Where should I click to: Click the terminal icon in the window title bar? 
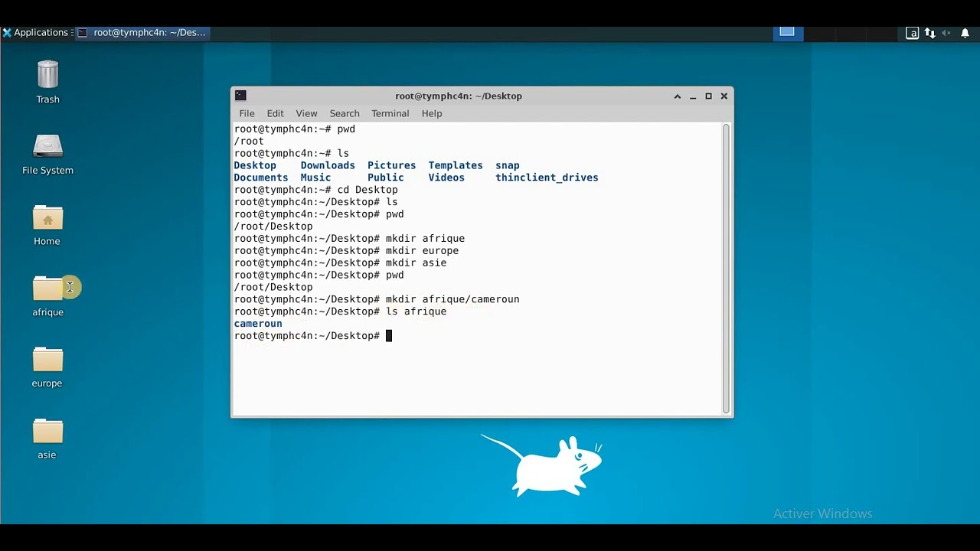(240, 96)
